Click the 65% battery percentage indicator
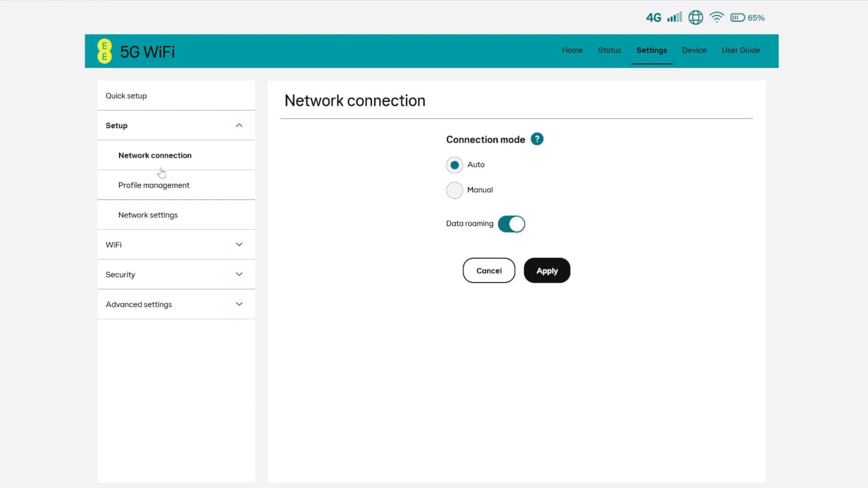The width and height of the screenshot is (868, 488). 755,18
